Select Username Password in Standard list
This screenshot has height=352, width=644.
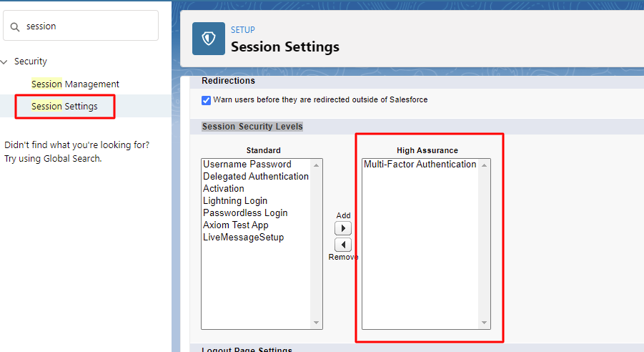point(247,164)
